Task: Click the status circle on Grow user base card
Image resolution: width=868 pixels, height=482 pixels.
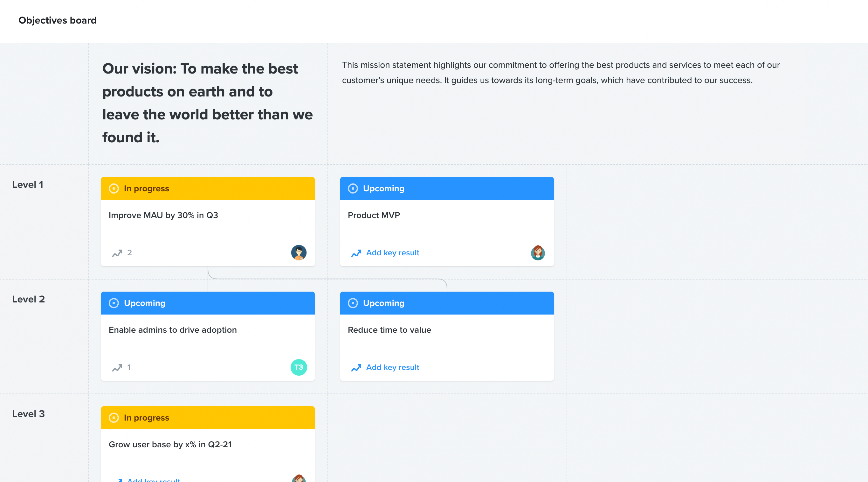Action: pyautogui.click(x=114, y=418)
